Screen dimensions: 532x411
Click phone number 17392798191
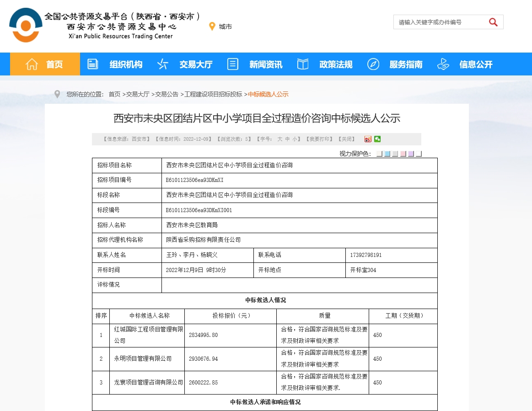(x=366, y=255)
